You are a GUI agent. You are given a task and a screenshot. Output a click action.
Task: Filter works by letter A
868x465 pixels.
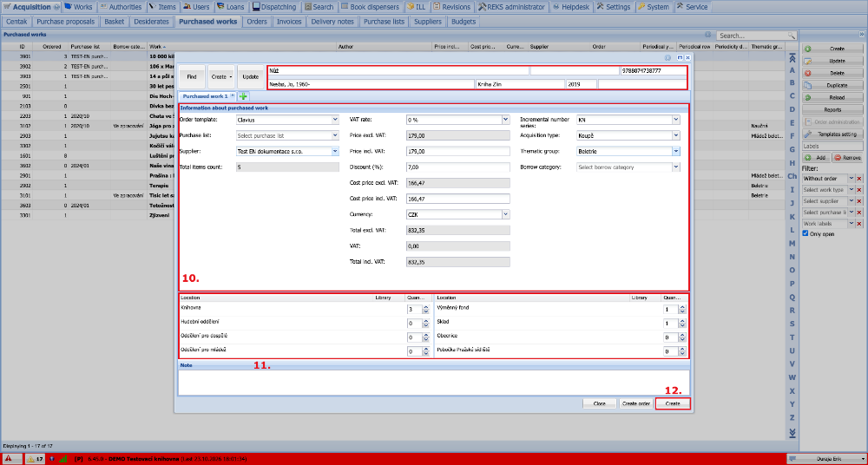click(x=792, y=70)
